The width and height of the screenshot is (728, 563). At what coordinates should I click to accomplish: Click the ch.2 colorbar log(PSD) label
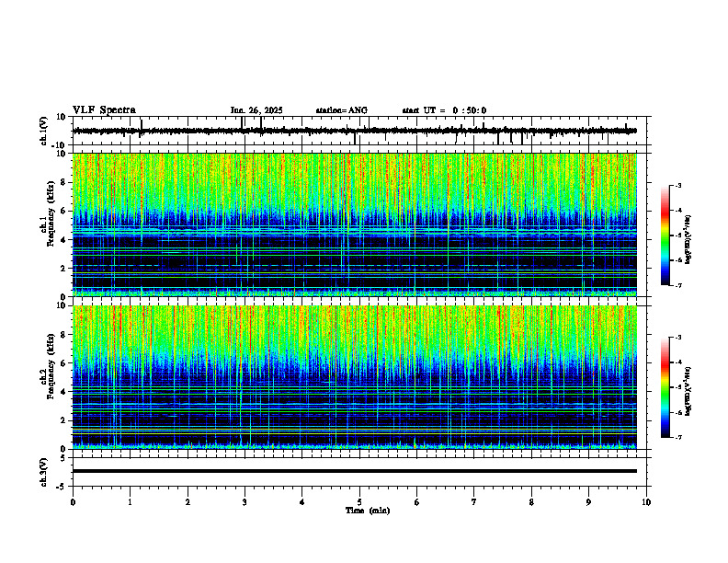[688, 391]
